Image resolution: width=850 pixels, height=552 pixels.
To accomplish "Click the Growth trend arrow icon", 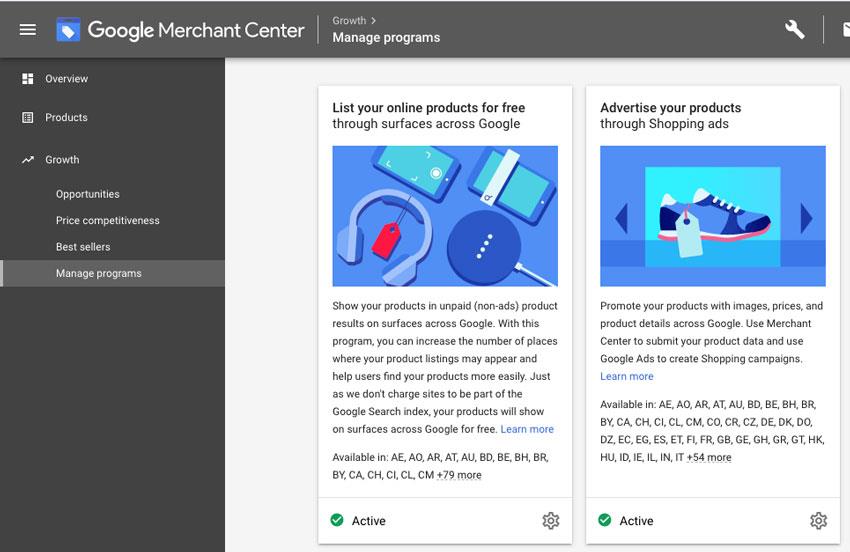I will 28,160.
